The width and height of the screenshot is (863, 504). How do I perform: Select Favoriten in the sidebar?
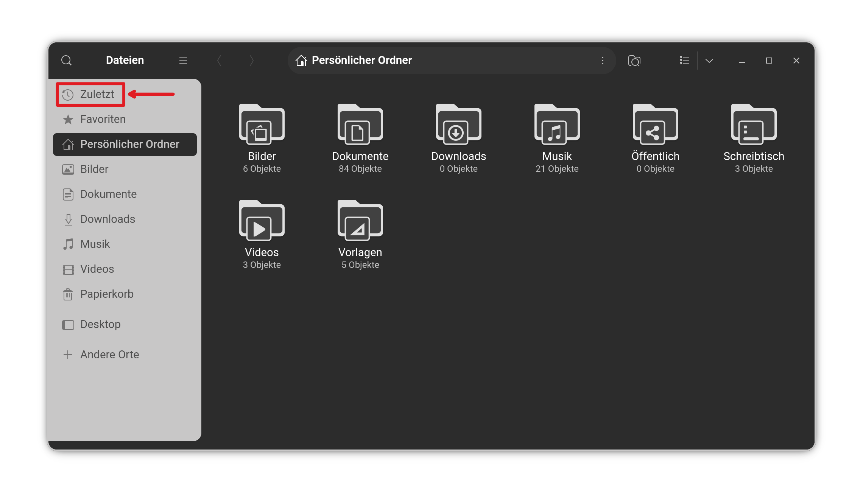click(x=103, y=119)
